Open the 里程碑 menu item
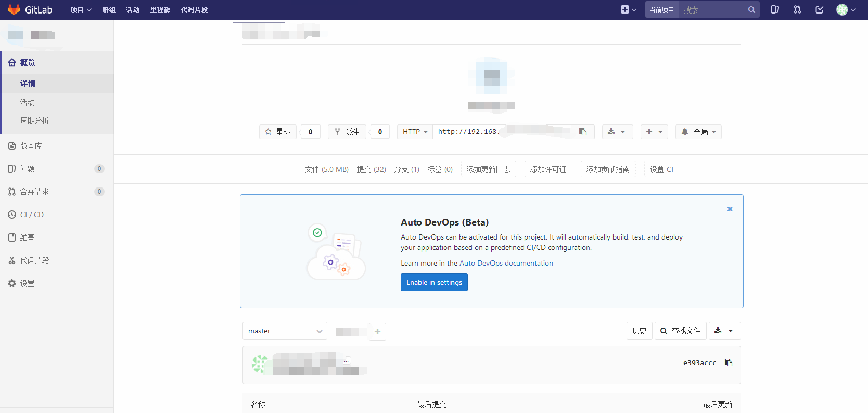 160,10
